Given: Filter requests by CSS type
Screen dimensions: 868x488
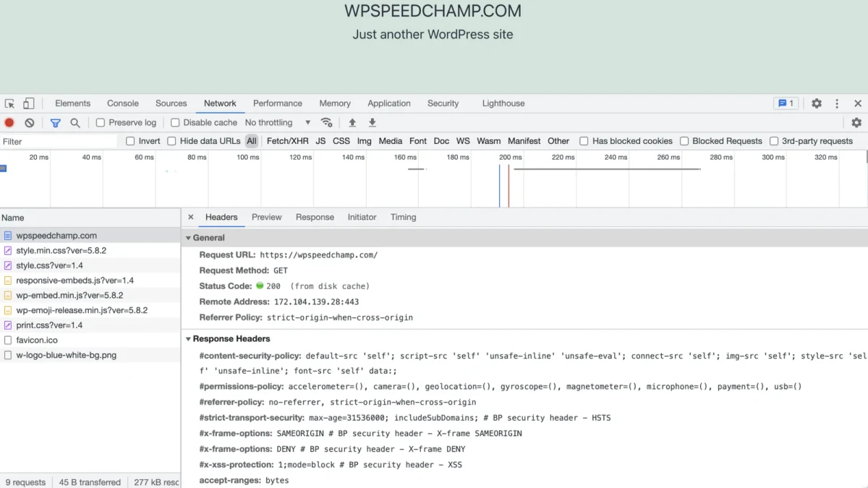Looking at the screenshot, I should click(x=341, y=141).
